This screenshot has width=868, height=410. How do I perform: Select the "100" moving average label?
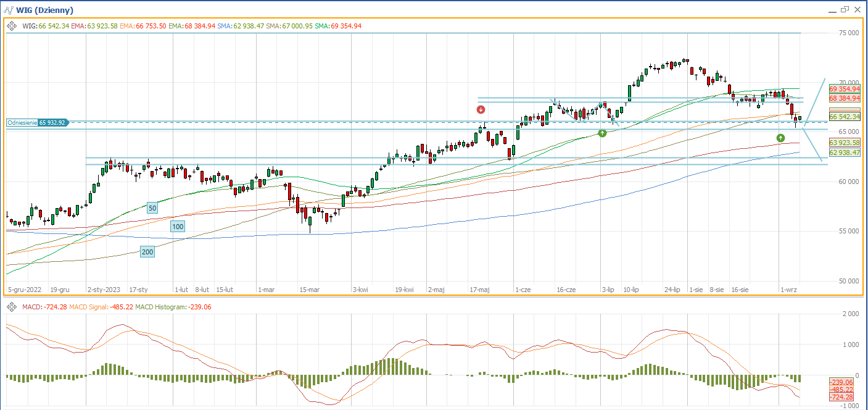(178, 227)
